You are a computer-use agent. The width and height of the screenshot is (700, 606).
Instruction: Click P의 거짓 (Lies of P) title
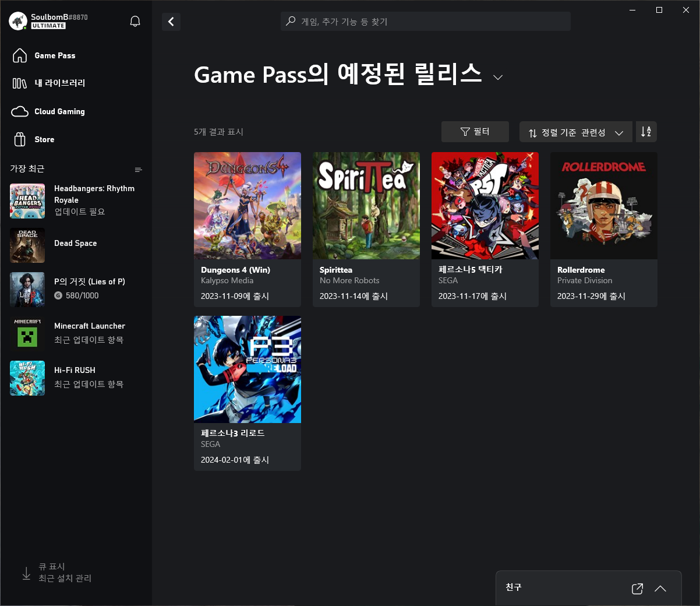[90, 281]
